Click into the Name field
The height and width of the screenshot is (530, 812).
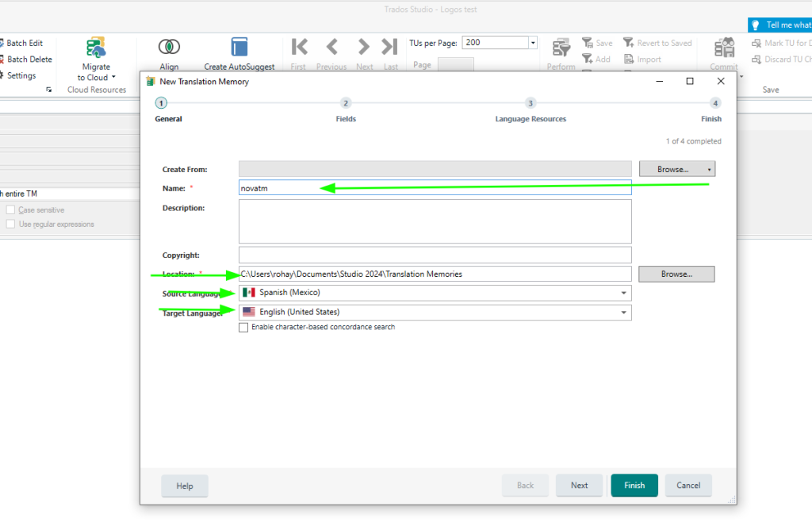click(x=435, y=188)
